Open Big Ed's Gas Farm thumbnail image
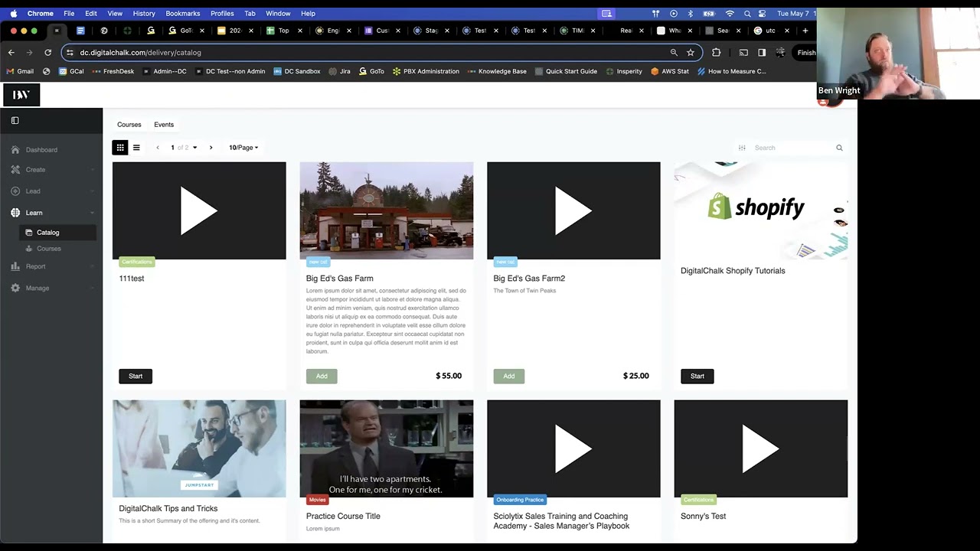 (x=387, y=210)
